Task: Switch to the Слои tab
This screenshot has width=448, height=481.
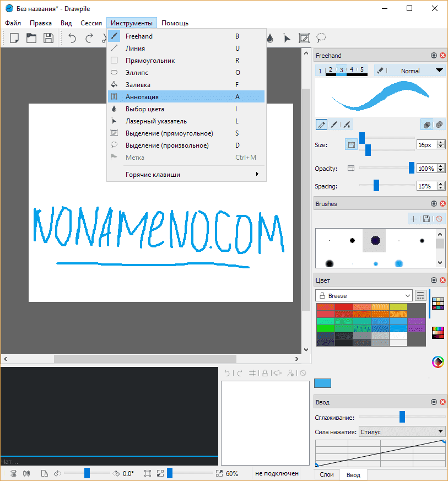Action: [327, 474]
